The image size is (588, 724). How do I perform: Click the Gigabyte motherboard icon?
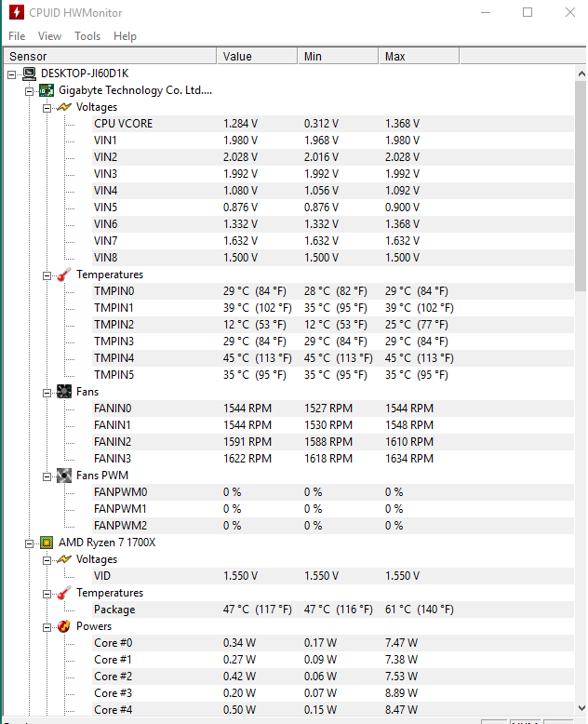click(x=47, y=90)
